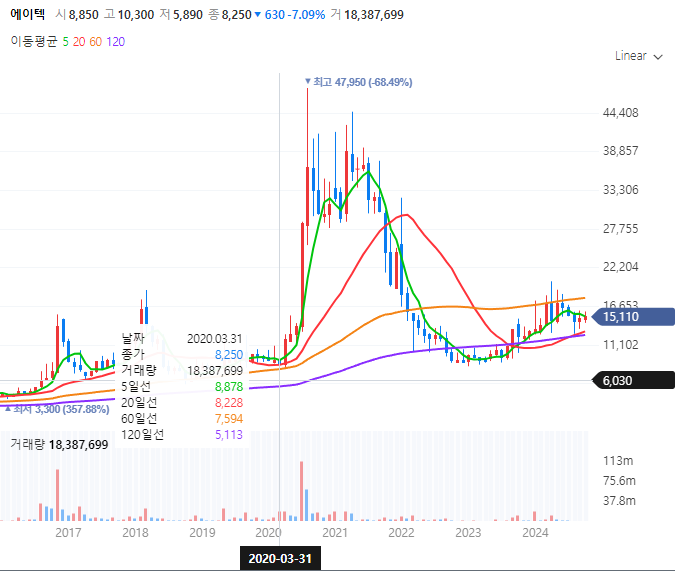Click the tooltip date 2020.03.31
This screenshot has height=576, width=680.
[214, 339]
